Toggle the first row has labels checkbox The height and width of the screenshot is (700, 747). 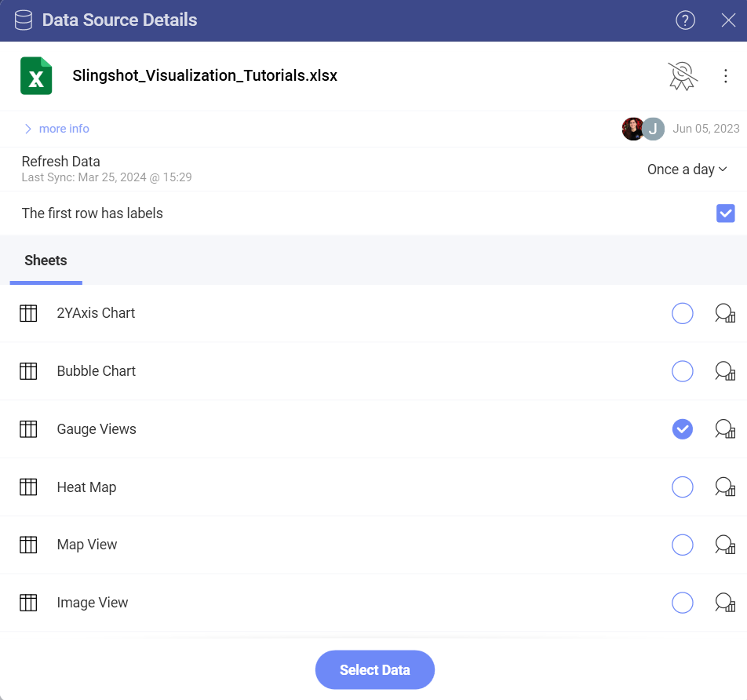point(725,213)
